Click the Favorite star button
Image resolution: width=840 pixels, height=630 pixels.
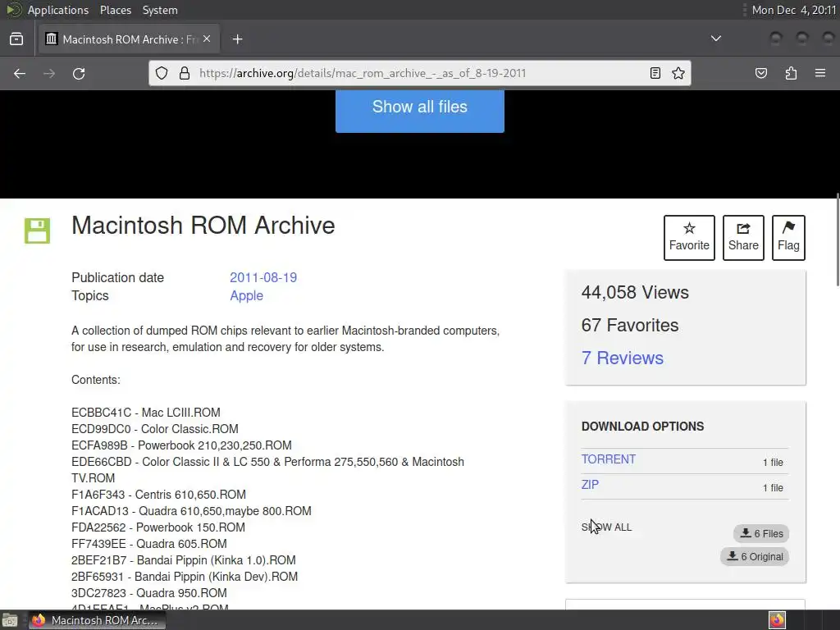pyautogui.click(x=689, y=238)
